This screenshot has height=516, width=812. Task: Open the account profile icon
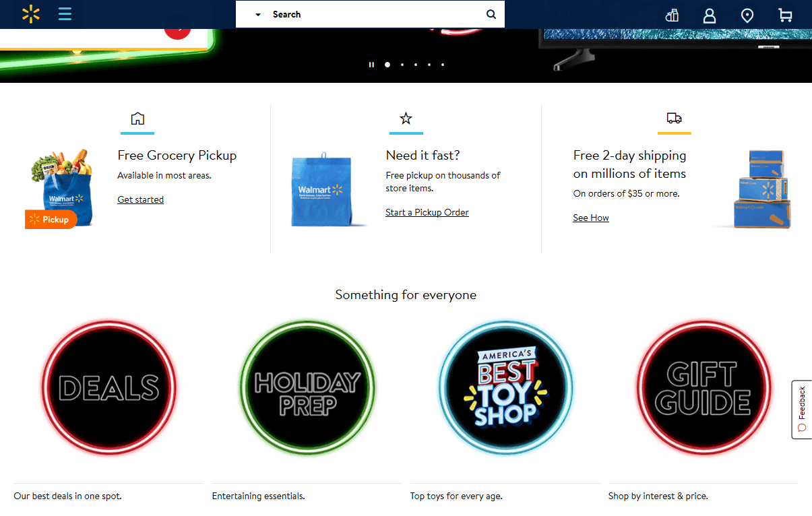(x=709, y=15)
